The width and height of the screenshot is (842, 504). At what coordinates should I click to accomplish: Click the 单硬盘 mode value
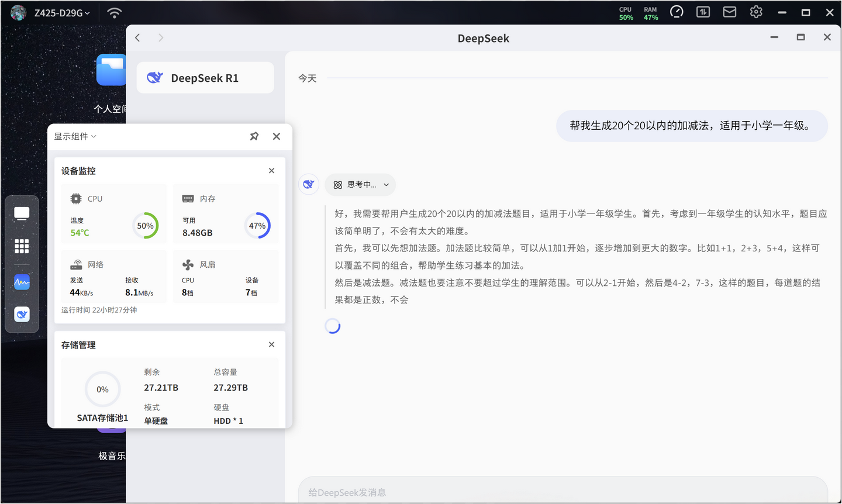click(x=156, y=421)
